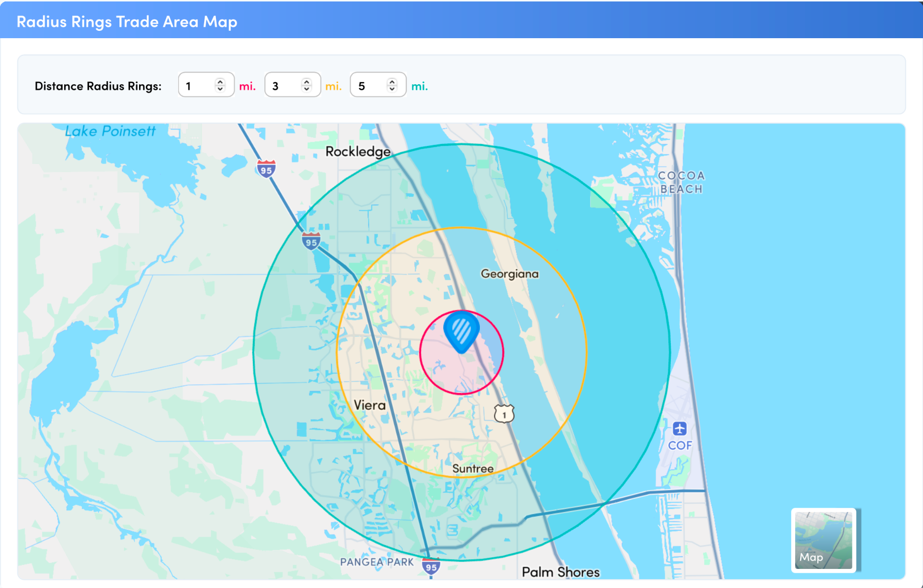Decrease the 3 mile ring radius

click(x=307, y=89)
